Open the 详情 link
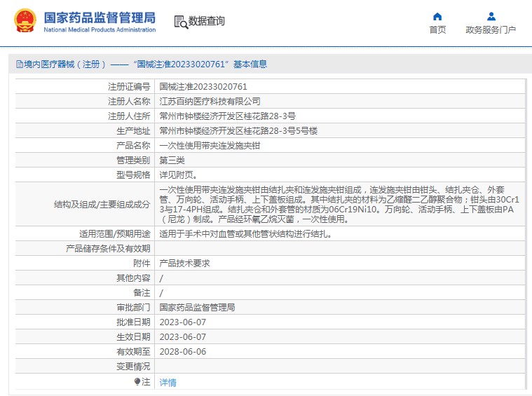The height and width of the screenshot is (396, 532). pyautogui.click(x=168, y=383)
